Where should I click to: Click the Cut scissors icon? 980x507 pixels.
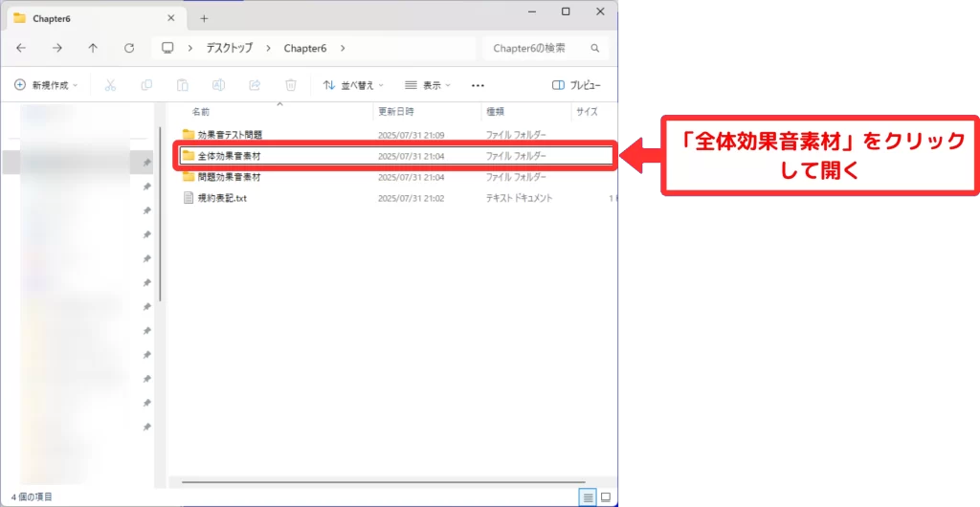pos(110,85)
